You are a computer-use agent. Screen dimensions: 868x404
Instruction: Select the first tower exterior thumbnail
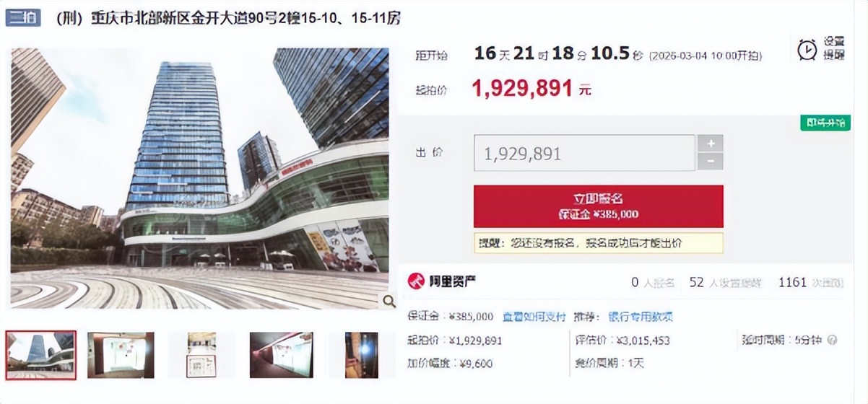[41, 355]
